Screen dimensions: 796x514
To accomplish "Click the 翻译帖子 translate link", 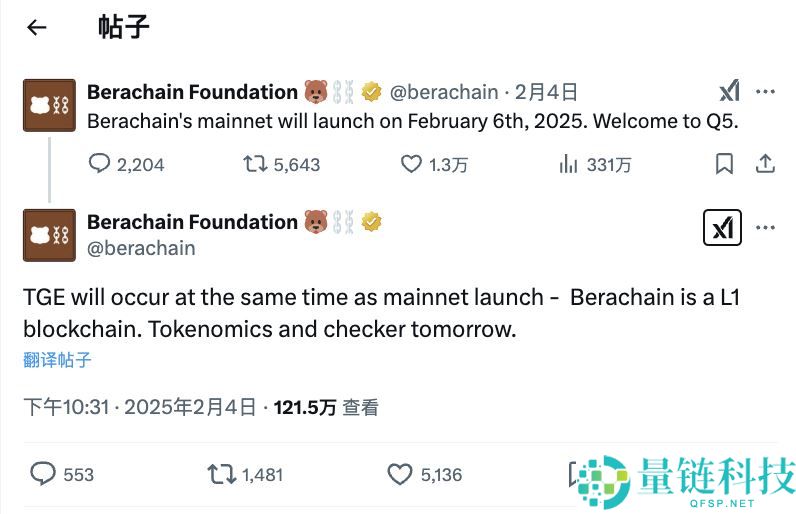I will (x=57, y=360).
